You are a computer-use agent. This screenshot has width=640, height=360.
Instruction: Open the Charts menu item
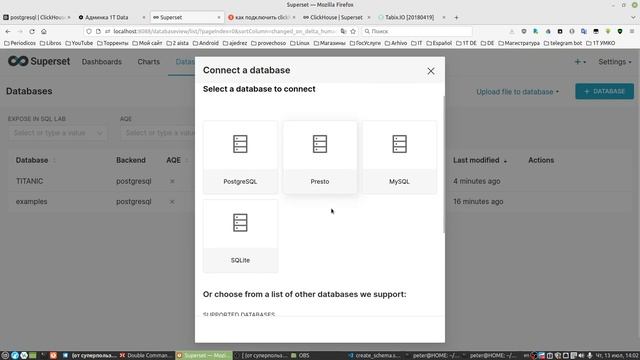[x=149, y=62]
